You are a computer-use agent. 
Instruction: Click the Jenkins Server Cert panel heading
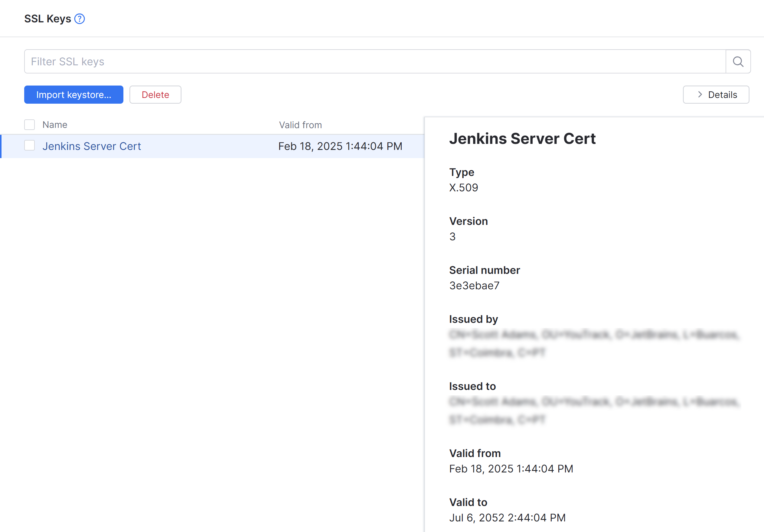tap(522, 139)
